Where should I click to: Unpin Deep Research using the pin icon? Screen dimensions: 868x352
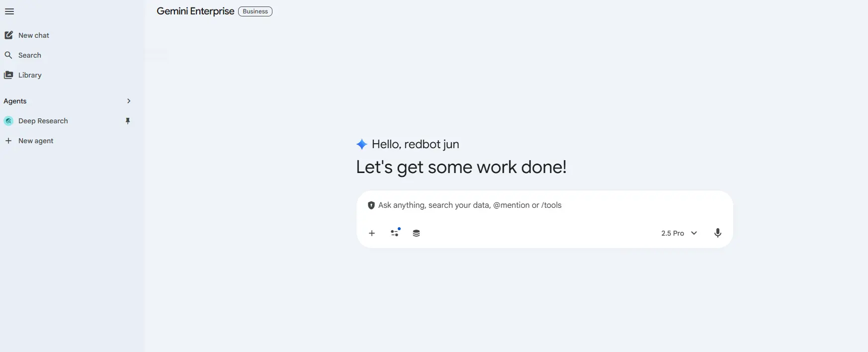pos(128,121)
